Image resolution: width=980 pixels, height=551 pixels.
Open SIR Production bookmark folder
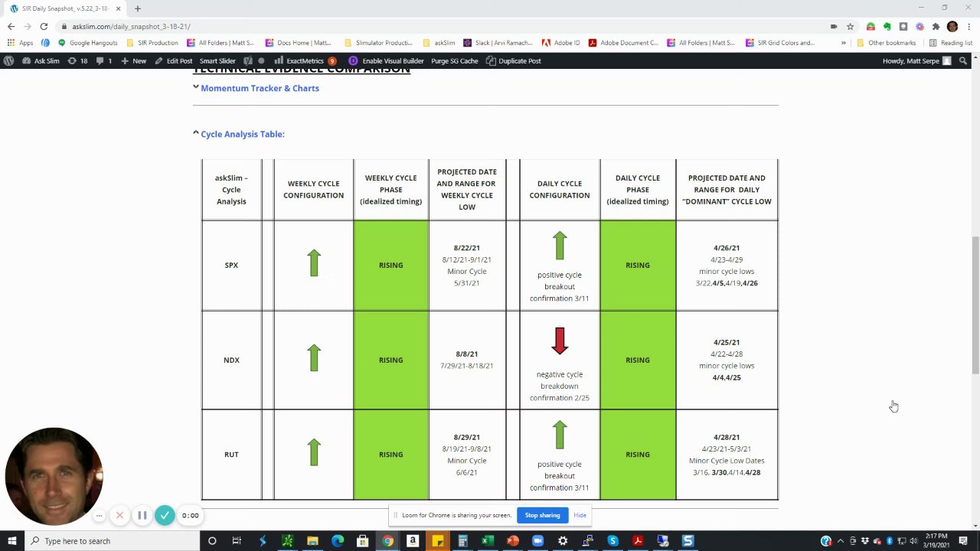[152, 43]
